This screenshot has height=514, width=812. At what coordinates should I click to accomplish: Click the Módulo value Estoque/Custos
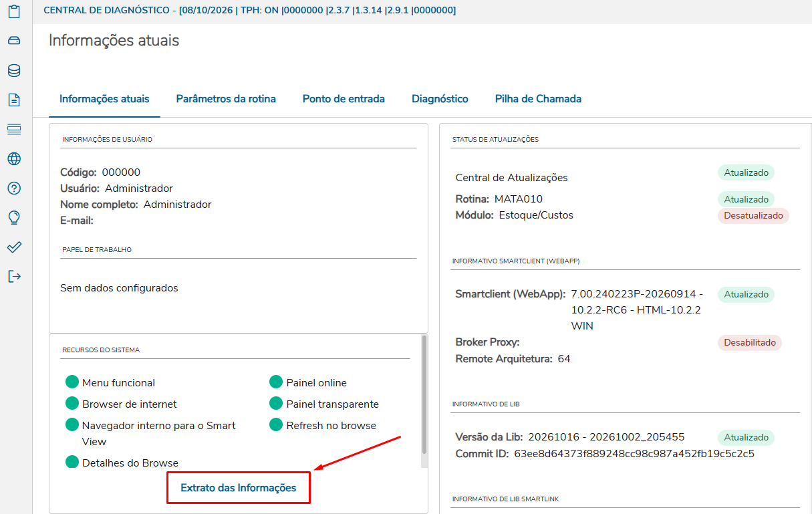point(536,215)
